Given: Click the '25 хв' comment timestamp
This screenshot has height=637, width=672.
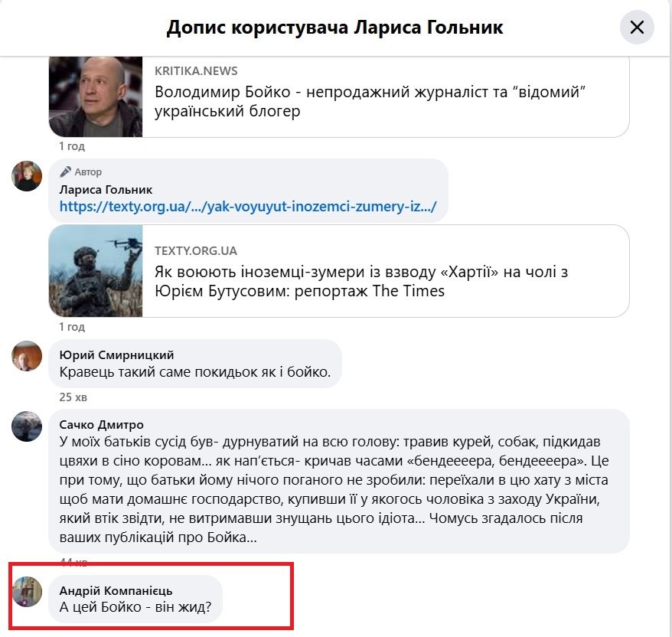Looking at the screenshot, I should pos(73,397).
